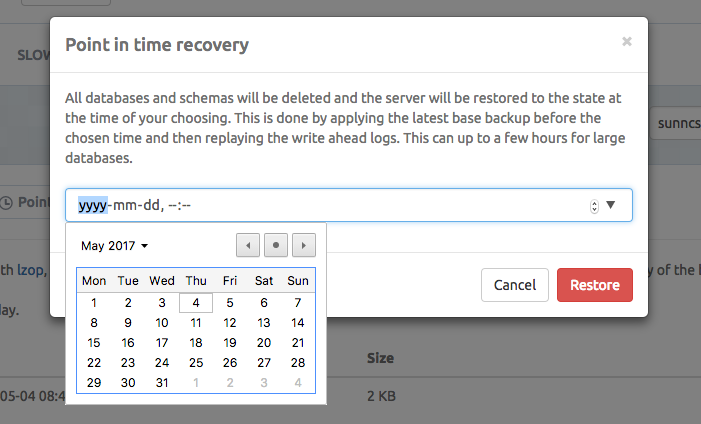
Task: Choose May 31 in the calendar
Action: [162, 383]
